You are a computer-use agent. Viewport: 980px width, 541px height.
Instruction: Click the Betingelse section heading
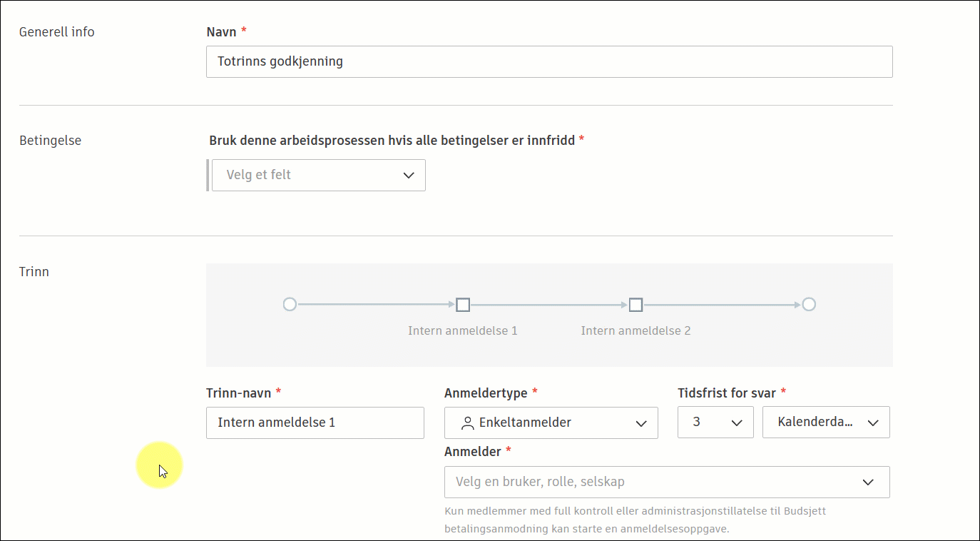tap(51, 140)
